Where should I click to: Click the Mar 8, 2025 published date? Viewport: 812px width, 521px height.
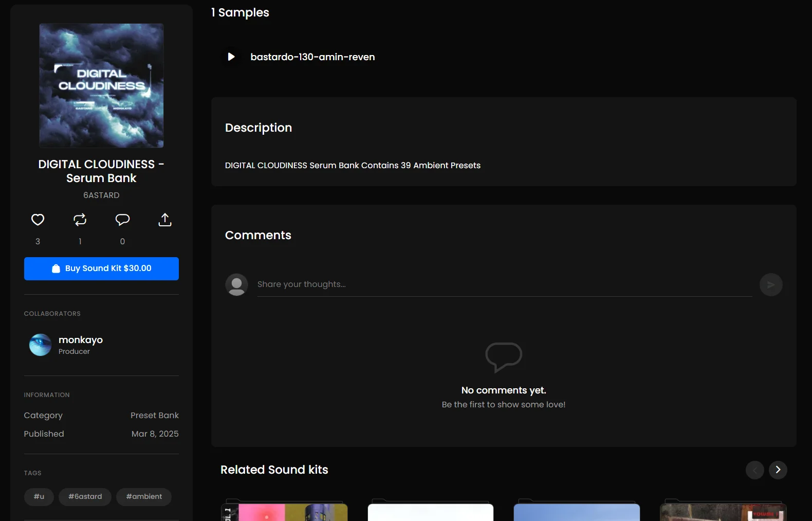pyautogui.click(x=155, y=434)
